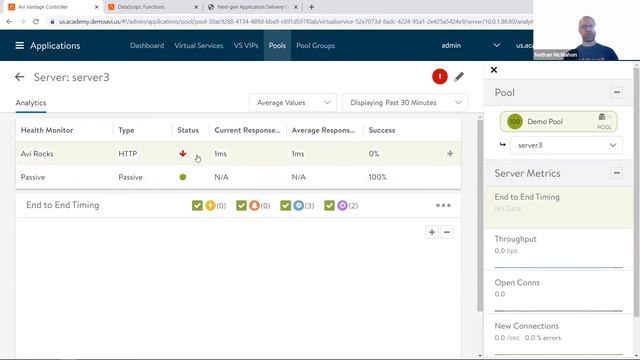Viewport: 640px width, 360px height.
Task: Click the browser address bar URL
Action: (x=296, y=22)
